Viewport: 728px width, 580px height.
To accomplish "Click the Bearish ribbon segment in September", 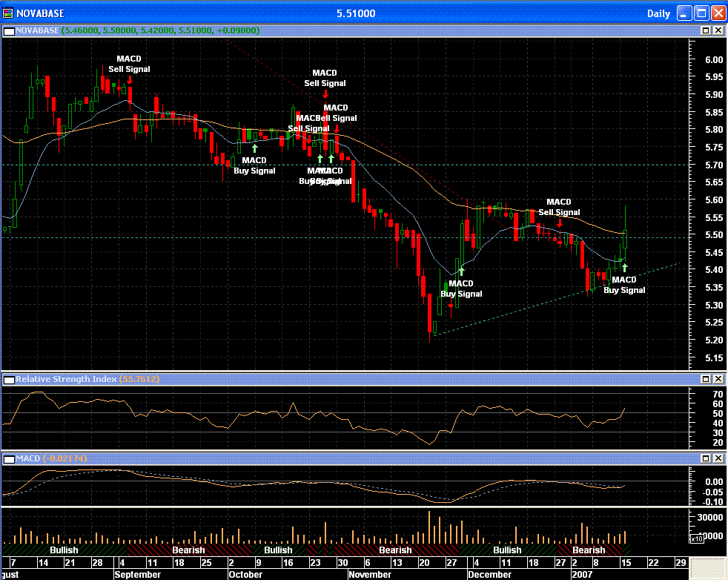I will click(188, 550).
